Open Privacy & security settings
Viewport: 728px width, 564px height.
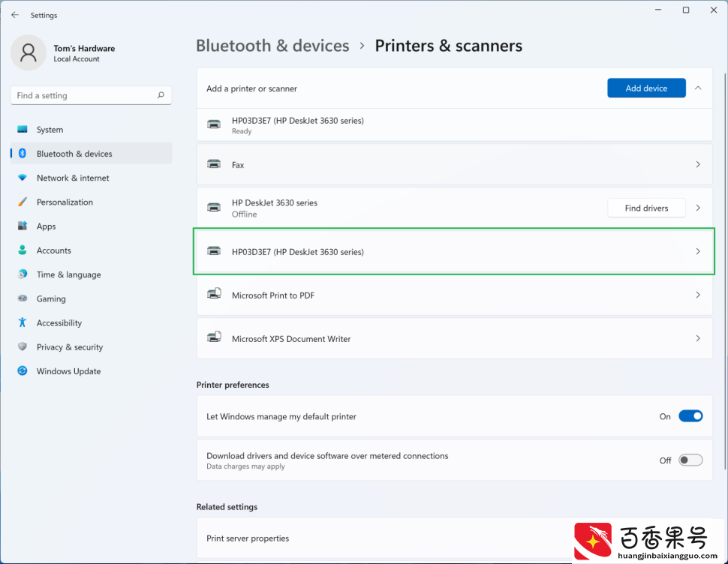(x=91, y=346)
